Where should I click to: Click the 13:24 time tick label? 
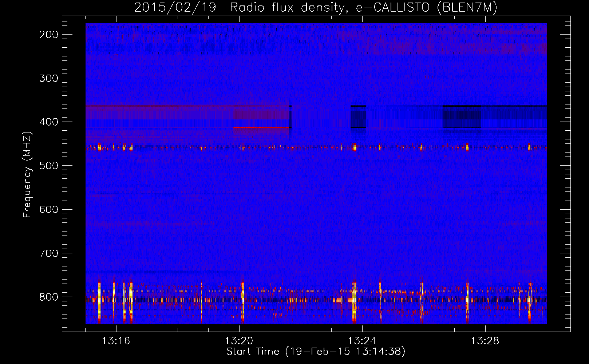(x=362, y=341)
